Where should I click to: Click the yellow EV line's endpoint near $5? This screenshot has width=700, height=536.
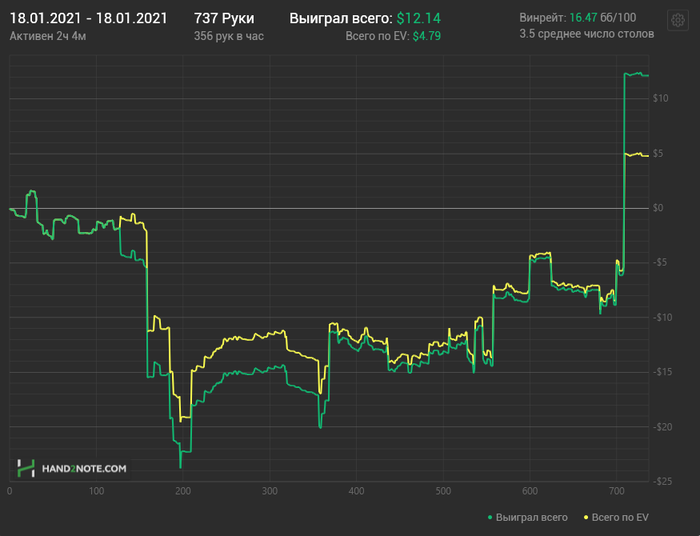(x=648, y=156)
